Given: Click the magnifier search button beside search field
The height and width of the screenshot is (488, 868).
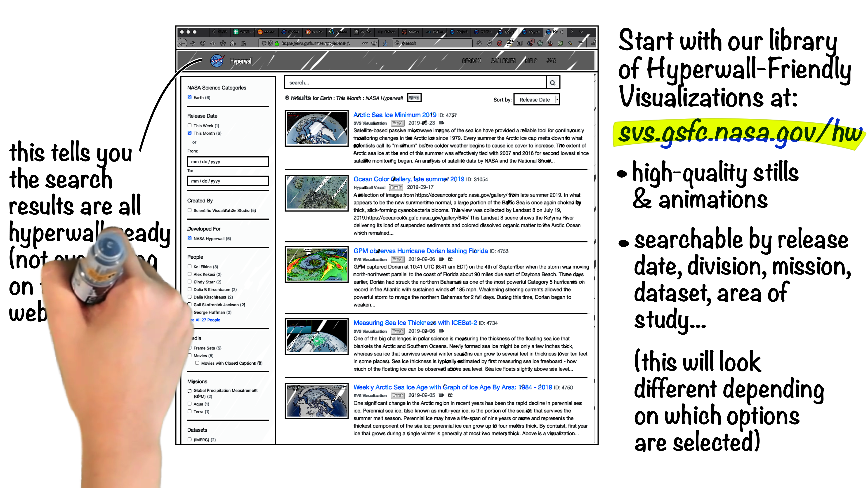Looking at the screenshot, I should pyautogui.click(x=553, y=82).
